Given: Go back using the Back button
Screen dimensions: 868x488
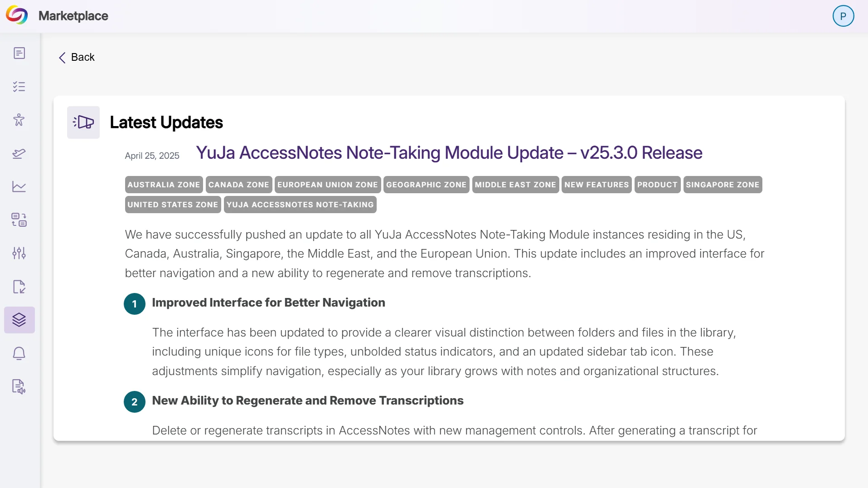Looking at the screenshot, I should click(77, 57).
